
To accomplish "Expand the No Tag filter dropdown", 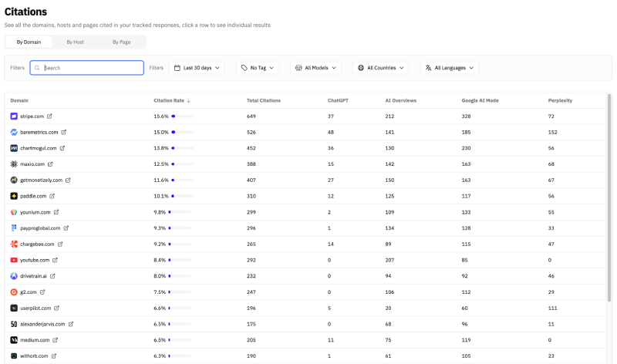I will point(257,68).
